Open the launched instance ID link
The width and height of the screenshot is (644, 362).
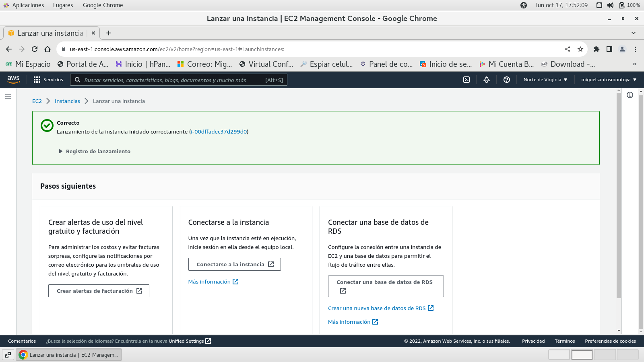coord(219,132)
